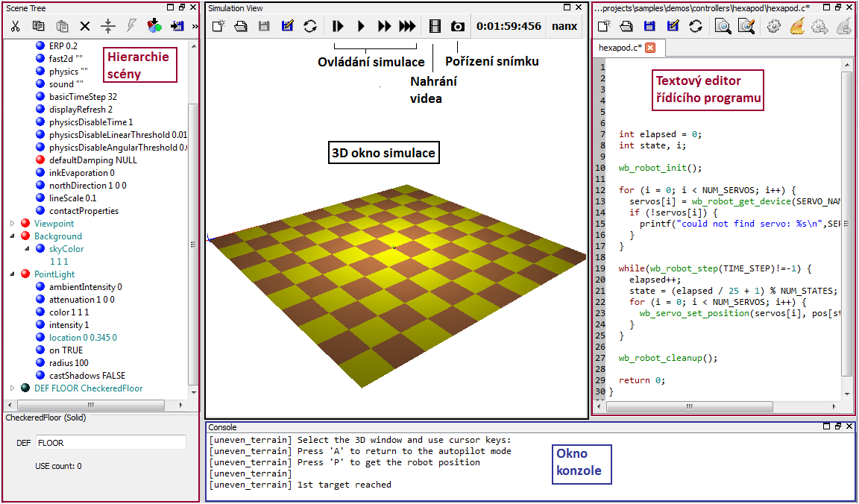Collapse the skyColor field
The height and width of the screenshot is (504, 859).
click(28, 249)
